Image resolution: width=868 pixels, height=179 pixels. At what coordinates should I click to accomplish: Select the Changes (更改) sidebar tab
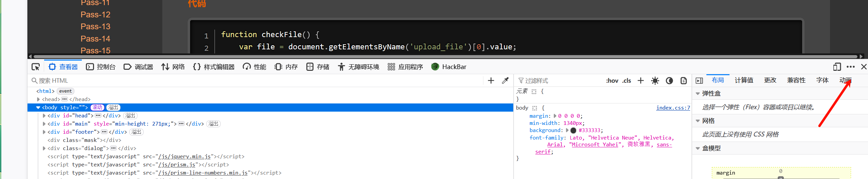770,80
